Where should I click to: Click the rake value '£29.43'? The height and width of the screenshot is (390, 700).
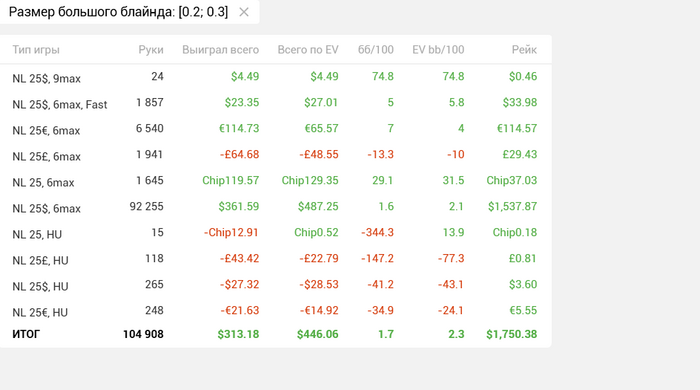tap(520, 154)
